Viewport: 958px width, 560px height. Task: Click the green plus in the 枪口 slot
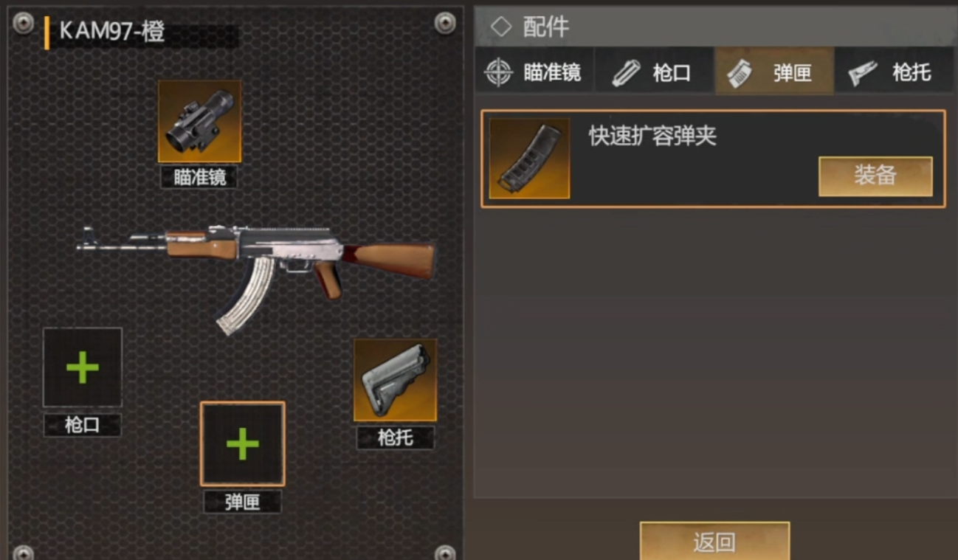click(82, 367)
